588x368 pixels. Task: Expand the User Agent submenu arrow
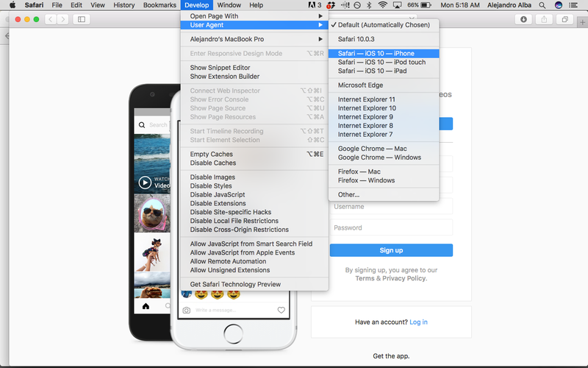tap(320, 25)
